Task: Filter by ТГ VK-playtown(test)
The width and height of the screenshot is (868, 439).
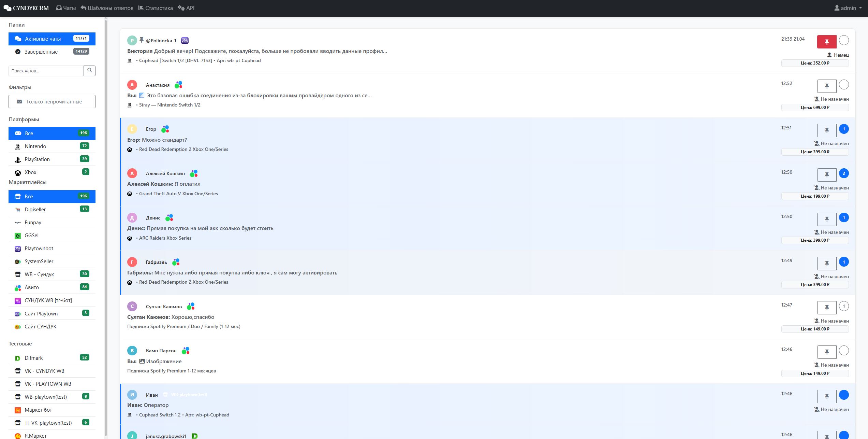Action: (x=52, y=423)
